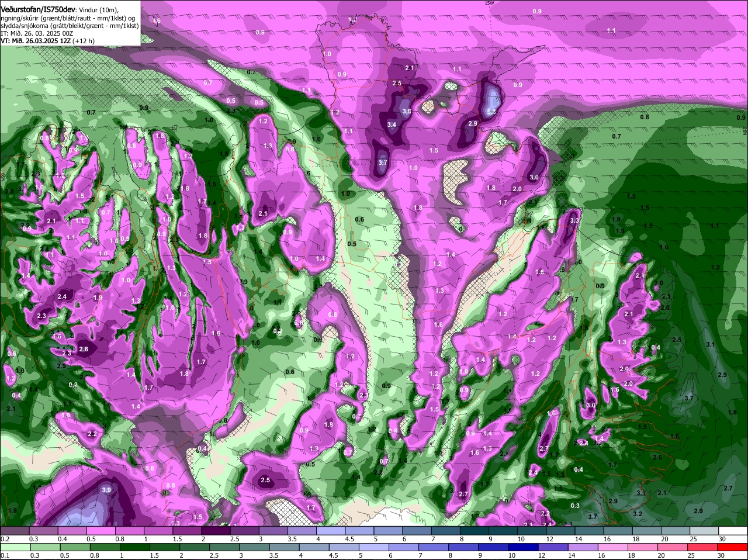The width and height of the screenshot is (748, 560).
Task: Select bright pink snow swatch between 0.5 and 0.8
Action: tap(101, 530)
